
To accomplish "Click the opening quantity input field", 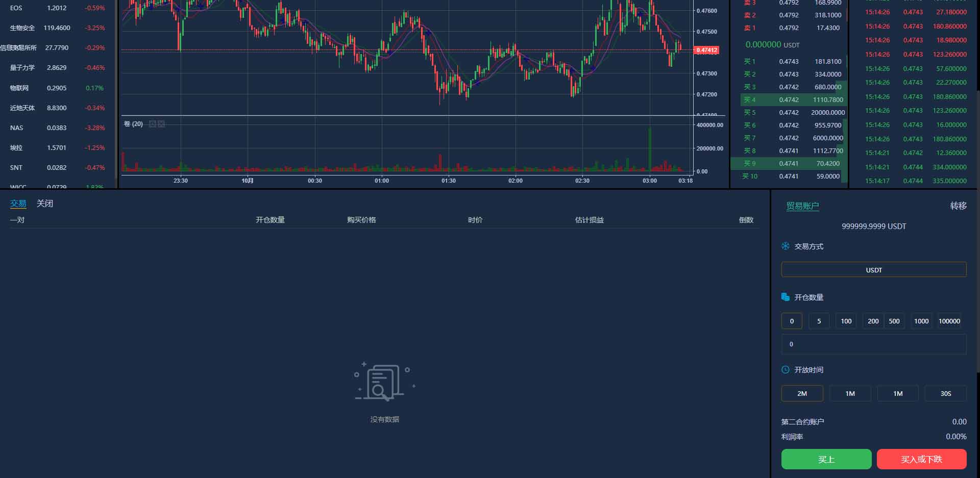I will click(873, 344).
